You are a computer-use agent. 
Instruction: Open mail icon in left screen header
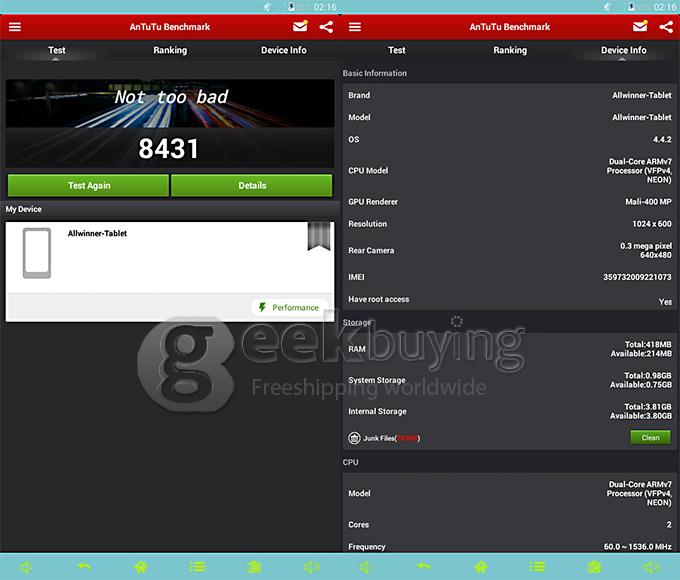[300, 26]
